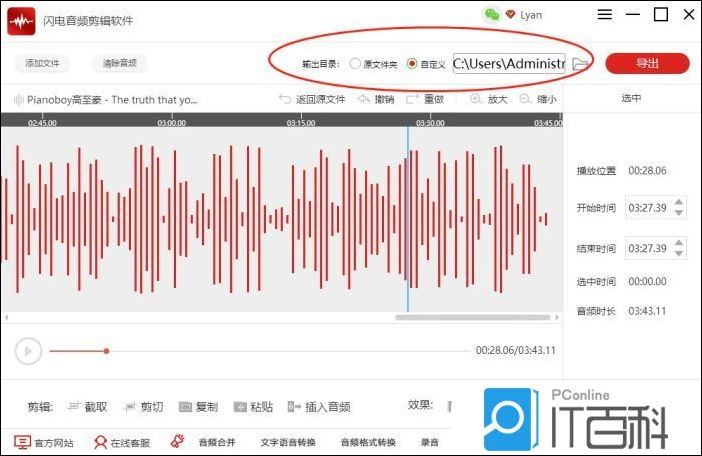The image size is (702, 456).
Task: Click the 播放位置 00:28.06 value
Action: click(647, 170)
